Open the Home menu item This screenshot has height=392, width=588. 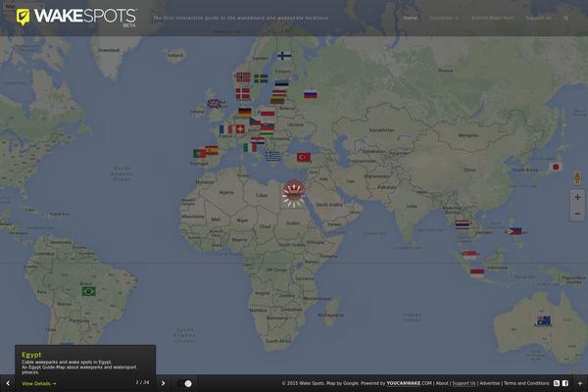[x=410, y=18]
